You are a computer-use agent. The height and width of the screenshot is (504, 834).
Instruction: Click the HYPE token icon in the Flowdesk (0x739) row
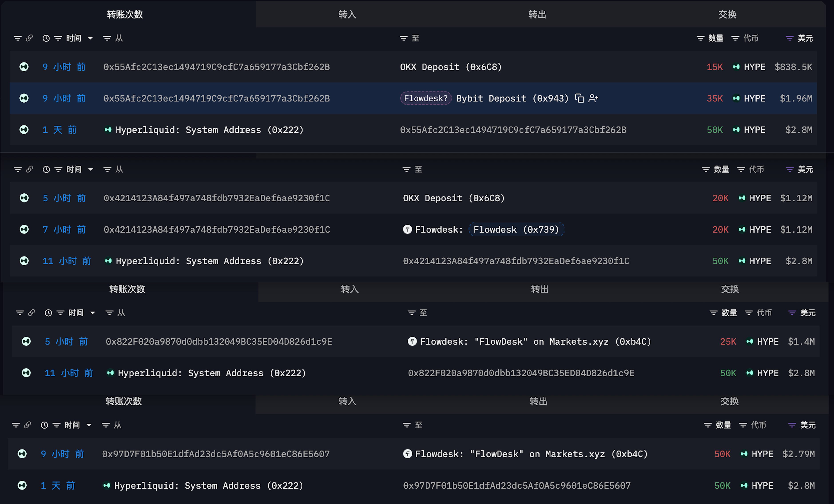point(742,230)
